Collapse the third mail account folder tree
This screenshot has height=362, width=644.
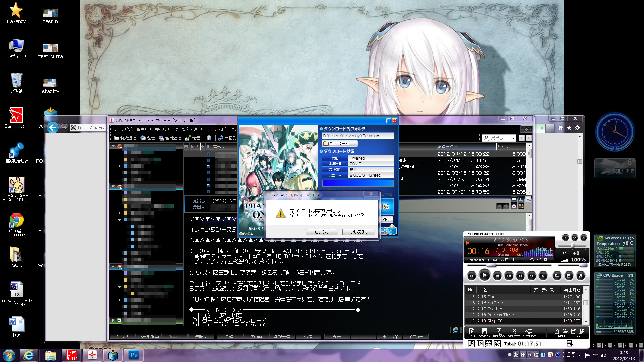click(x=113, y=267)
